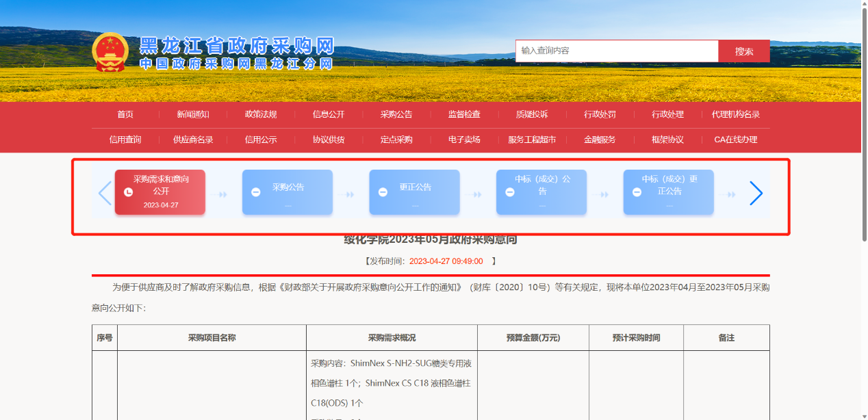Click the clock icon on the red 采购需求和意向公开 step
The image size is (868, 420).
click(128, 192)
